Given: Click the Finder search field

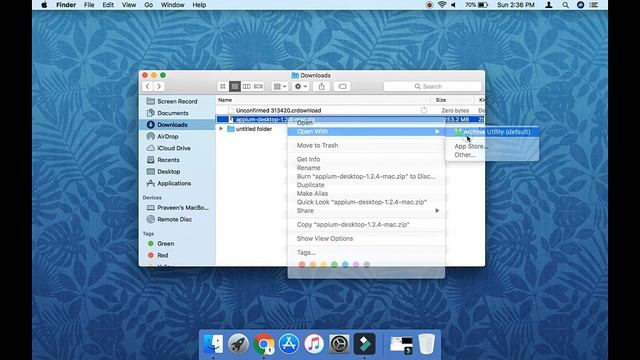Looking at the screenshot, I should pos(433,87).
